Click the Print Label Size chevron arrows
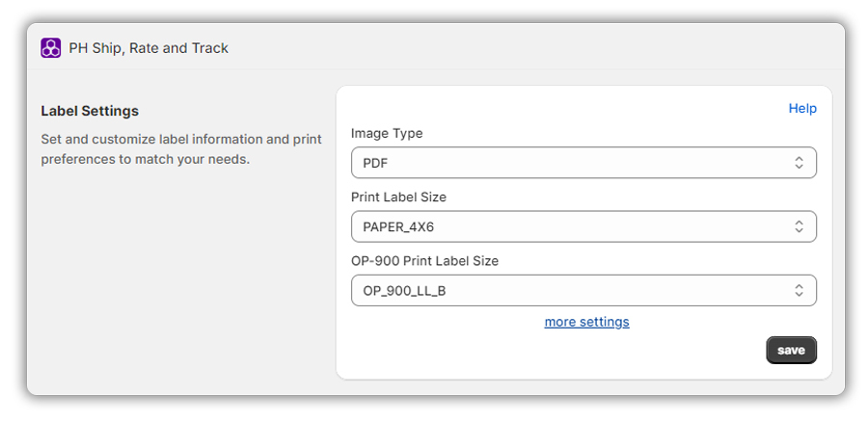 coord(799,226)
